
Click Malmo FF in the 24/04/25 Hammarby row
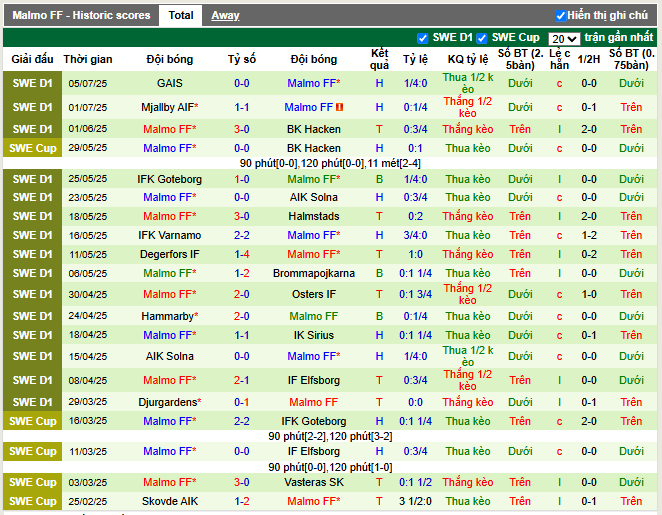click(314, 316)
